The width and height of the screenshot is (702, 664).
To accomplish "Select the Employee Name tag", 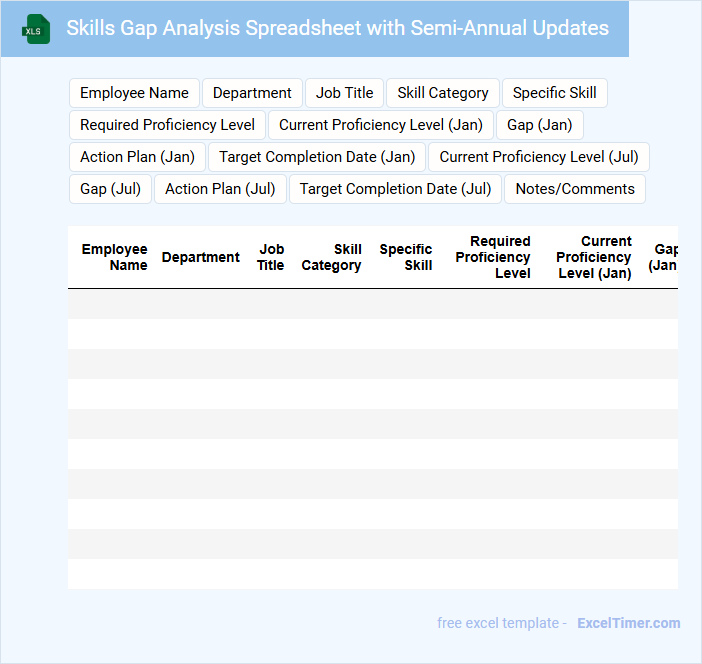I will click(x=134, y=93).
